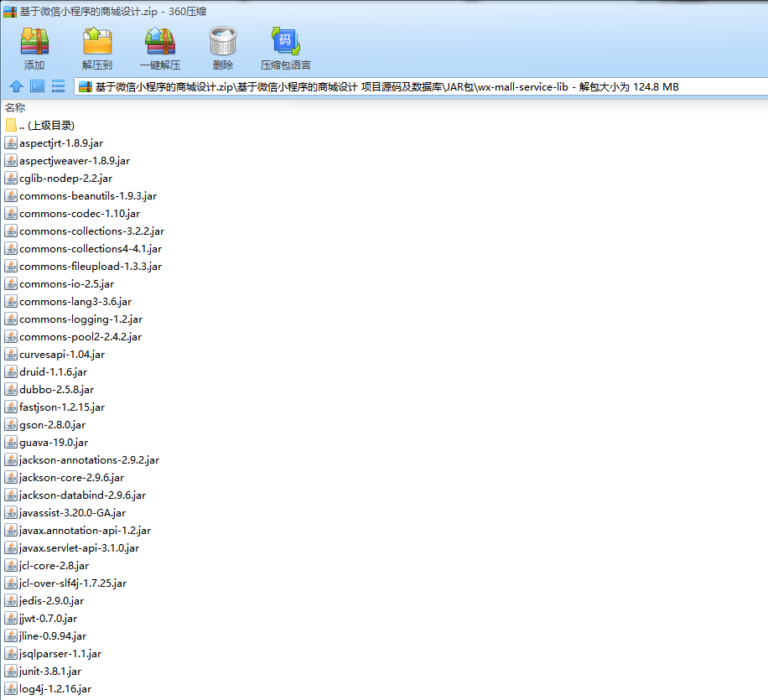Select log4j-1.2.16.jar file
Screen dimensions: 768x700
(49, 689)
